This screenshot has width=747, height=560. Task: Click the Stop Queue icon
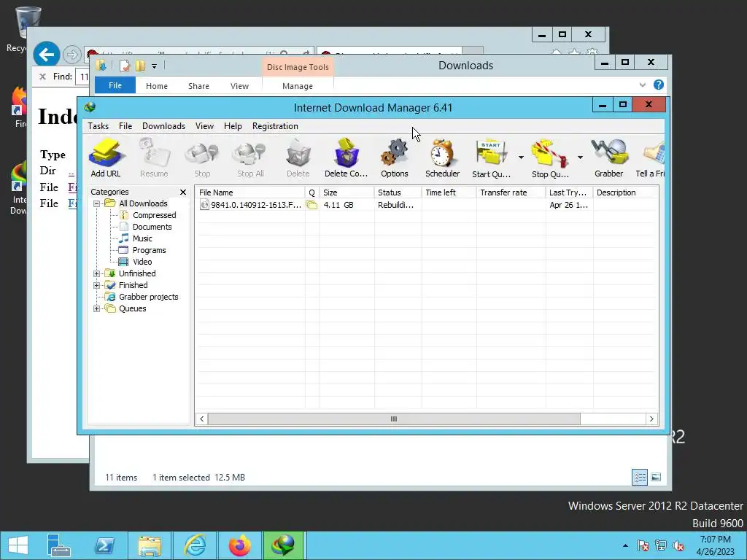[550, 157]
